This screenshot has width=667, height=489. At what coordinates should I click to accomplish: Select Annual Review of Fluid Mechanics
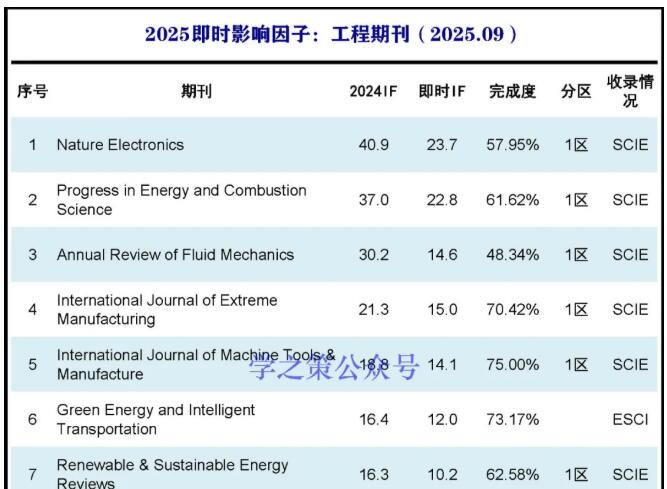[x=175, y=255]
